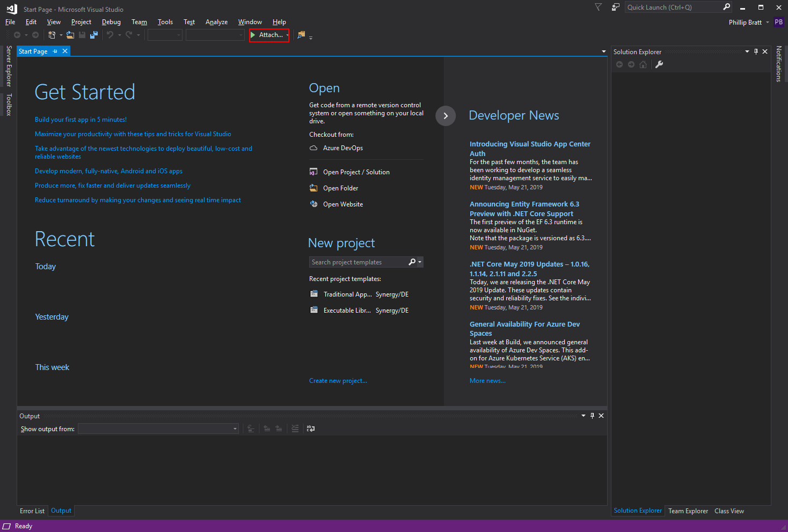Expand the Attach button dropdown arrow
The height and width of the screenshot is (532, 788).
pos(287,35)
